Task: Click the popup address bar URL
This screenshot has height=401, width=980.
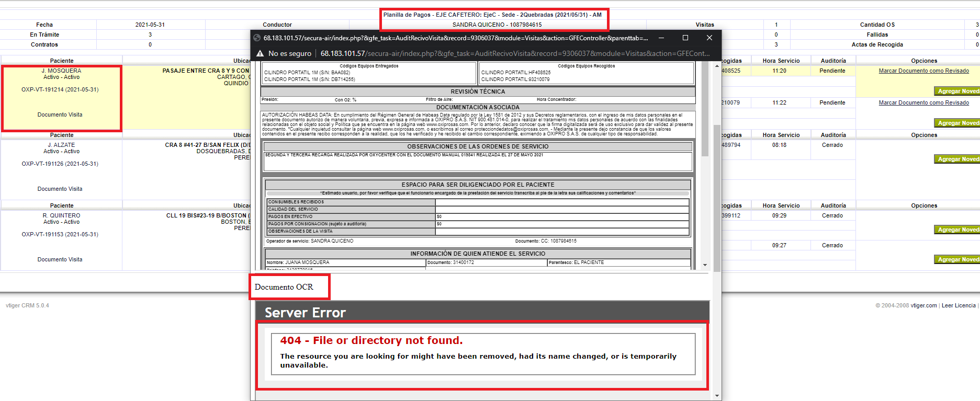Action: (515, 53)
